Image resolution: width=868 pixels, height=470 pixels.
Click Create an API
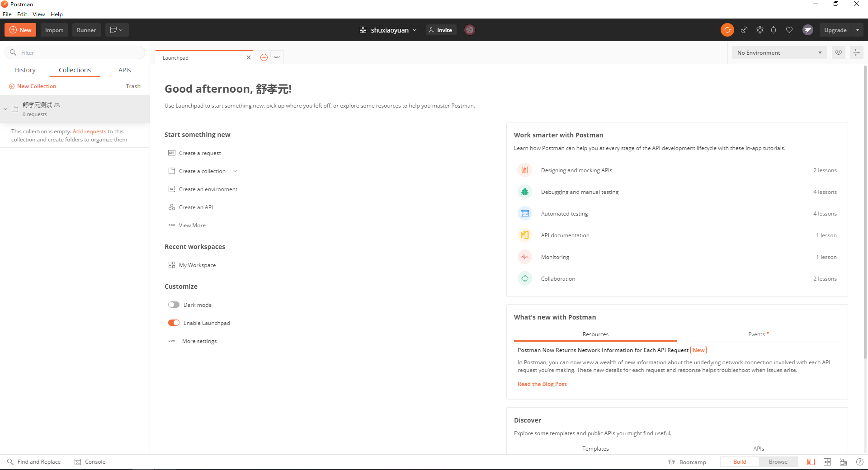tap(191, 207)
